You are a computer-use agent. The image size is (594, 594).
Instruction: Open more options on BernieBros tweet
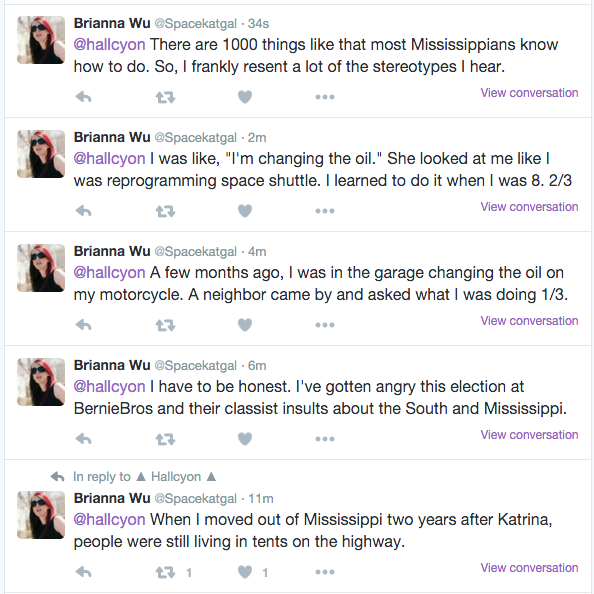[x=325, y=439]
